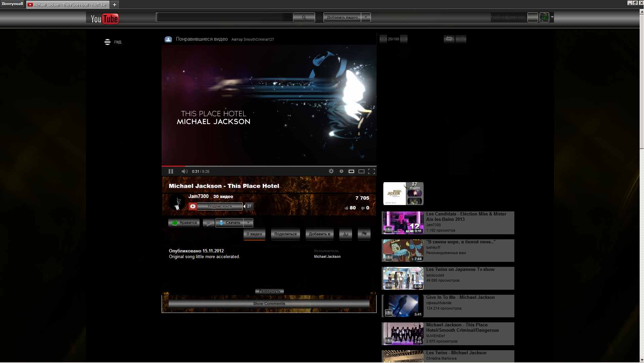Watch later icon on Les Candidats thumbnail
Viewport: 644px width, 363px height.
tap(389, 230)
